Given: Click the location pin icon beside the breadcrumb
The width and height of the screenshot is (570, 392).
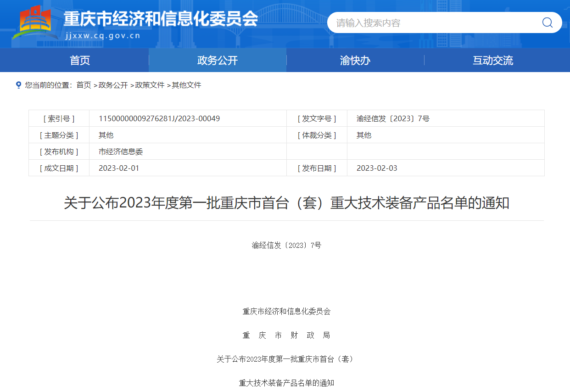Looking at the screenshot, I should tap(18, 85).
